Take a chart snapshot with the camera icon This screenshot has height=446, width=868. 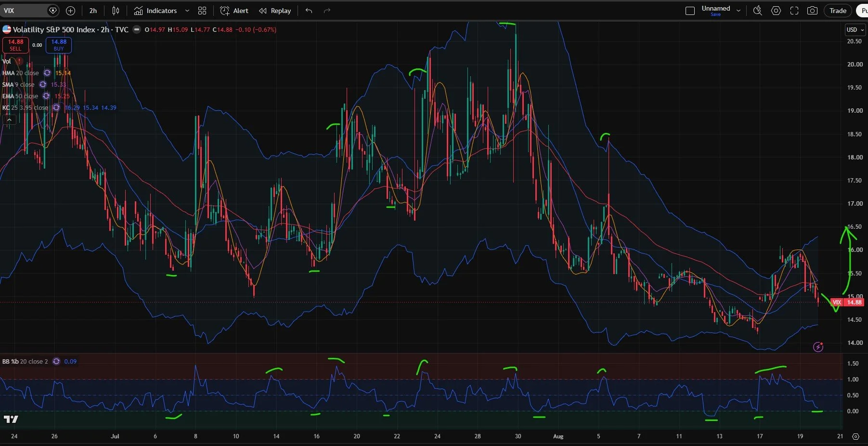coord(812,11)
